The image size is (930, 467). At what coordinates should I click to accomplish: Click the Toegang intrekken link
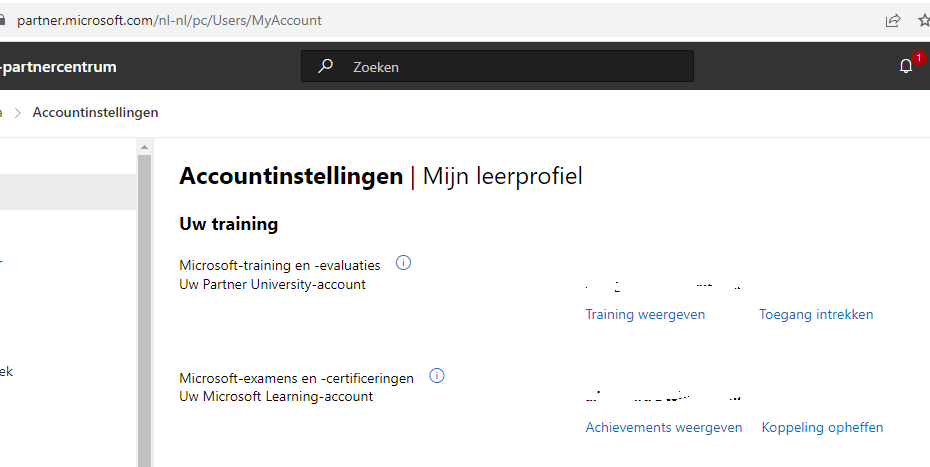click(816, 314)
